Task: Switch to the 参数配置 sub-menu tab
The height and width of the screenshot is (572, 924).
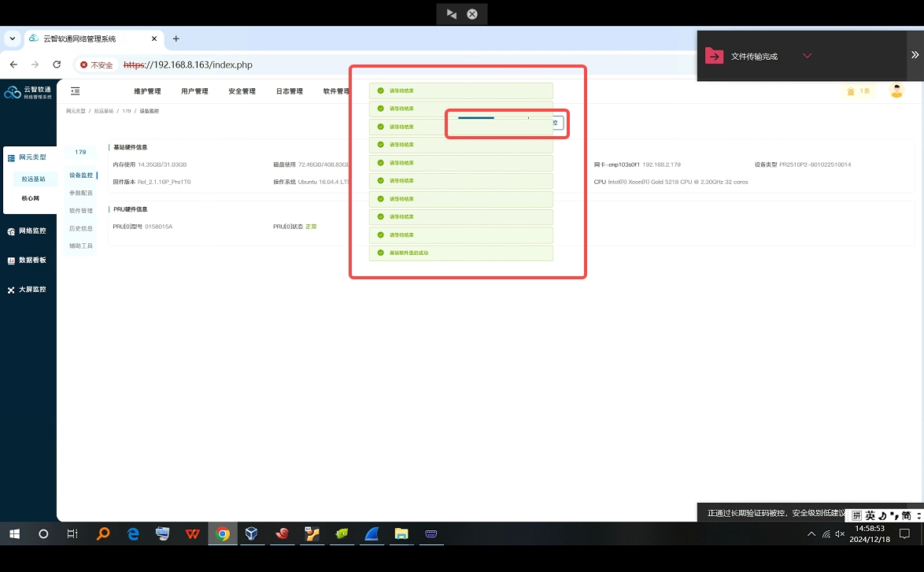Action: pyautogui.click(x=81, y=194)
